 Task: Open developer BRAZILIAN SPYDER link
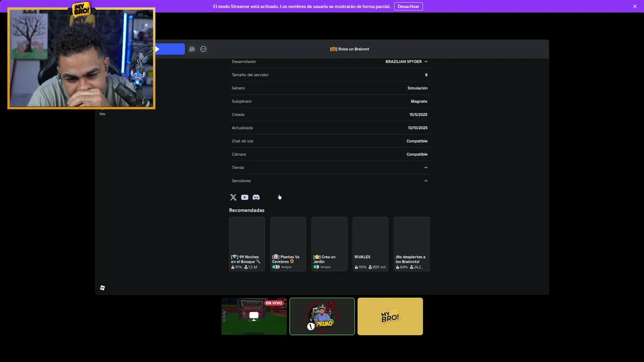pyautogui.click(x=407, y=61)
